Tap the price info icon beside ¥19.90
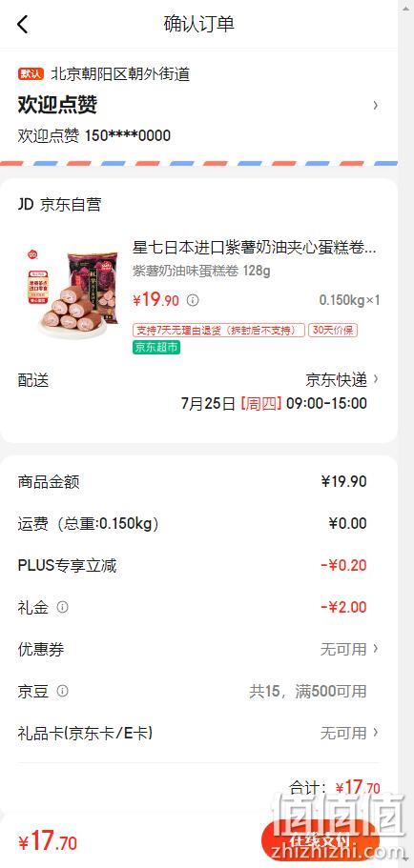The height and width of the screenshot is (868, 414). [193, 300]
